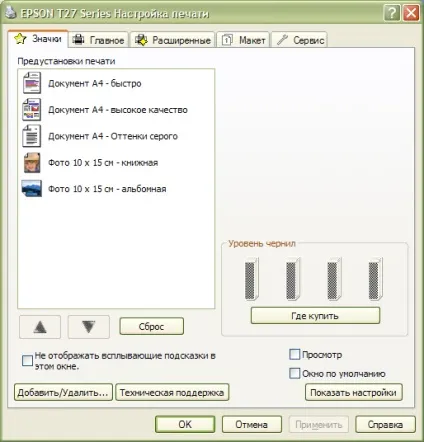
Task: Click the wrench icon on Сервис tab
Action: coord(282,40)
